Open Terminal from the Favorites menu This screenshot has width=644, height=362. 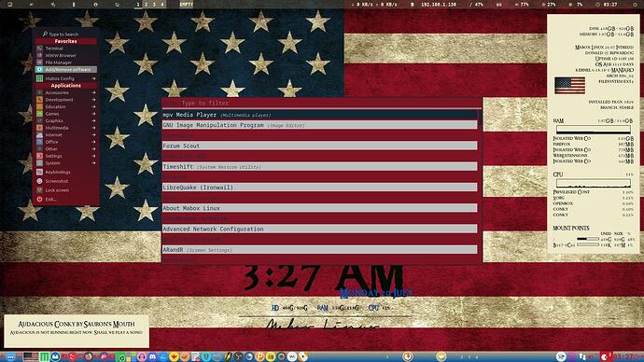pyautogui.click(x=65, y=49)
